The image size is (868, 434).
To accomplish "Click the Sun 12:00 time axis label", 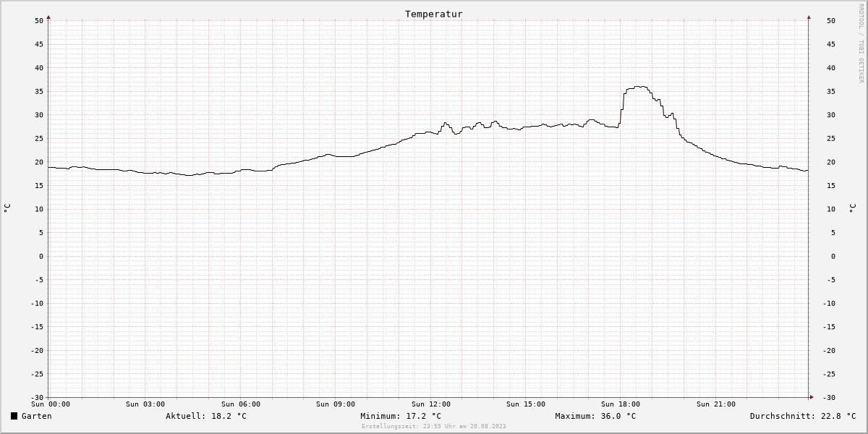I will (x=431, y=404).
